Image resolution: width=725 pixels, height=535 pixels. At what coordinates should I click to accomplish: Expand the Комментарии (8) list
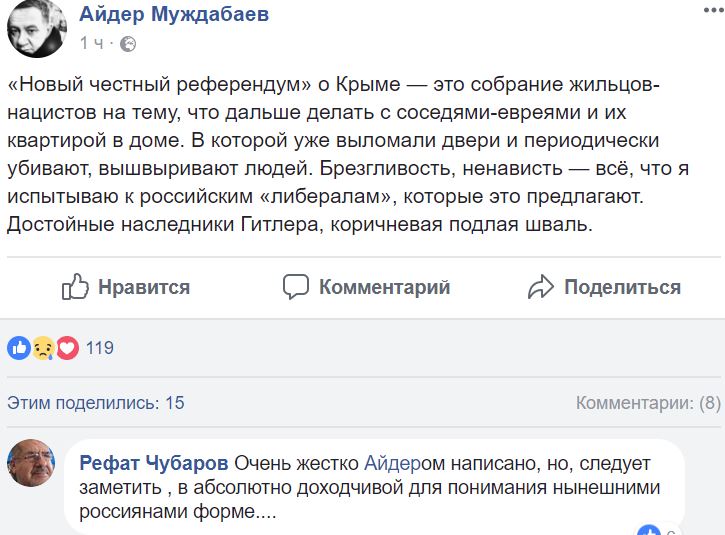coord(648,403)
